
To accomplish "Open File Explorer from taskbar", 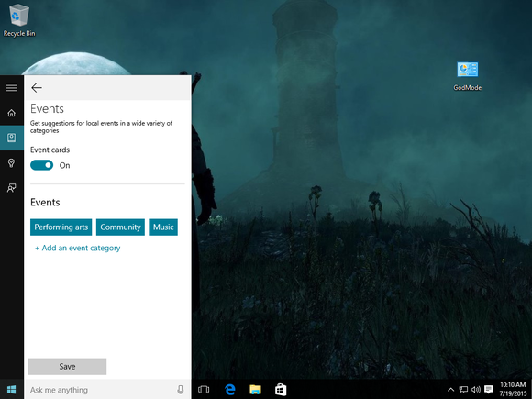I will pyautogui.click(x=255, y=390).
